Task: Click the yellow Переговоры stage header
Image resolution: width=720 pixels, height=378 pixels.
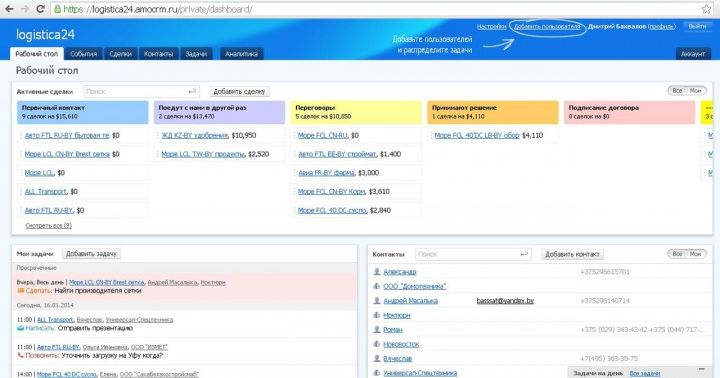Action: pos(356,112)
